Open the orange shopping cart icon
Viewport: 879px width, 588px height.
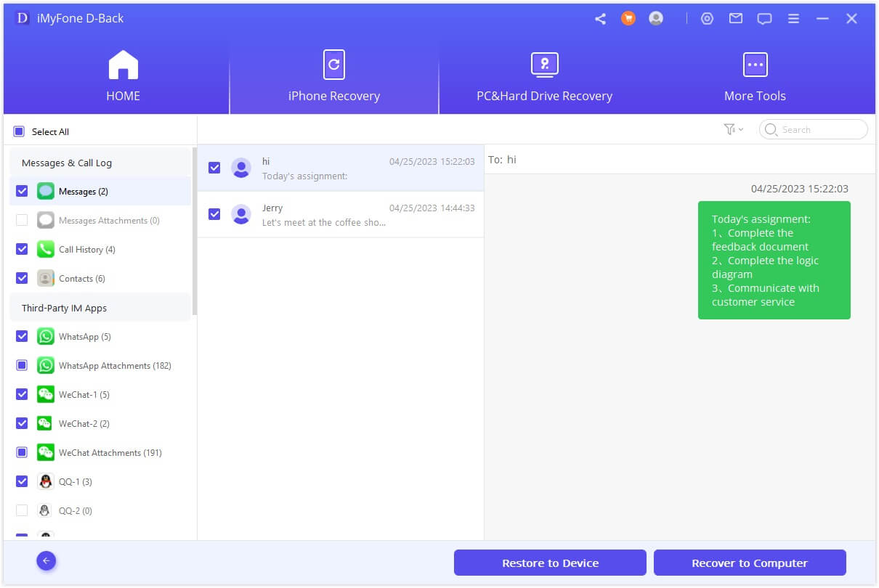click(628, 19)
